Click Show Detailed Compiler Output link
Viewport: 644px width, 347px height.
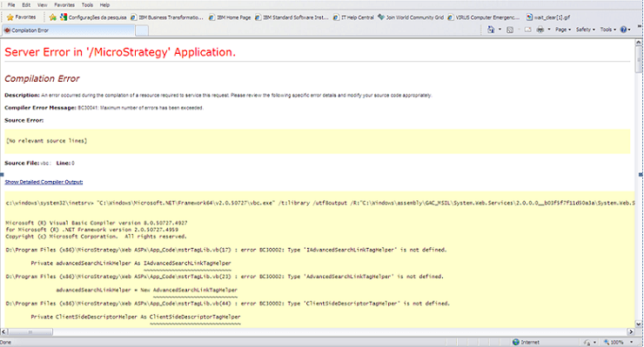coord(44,182)
